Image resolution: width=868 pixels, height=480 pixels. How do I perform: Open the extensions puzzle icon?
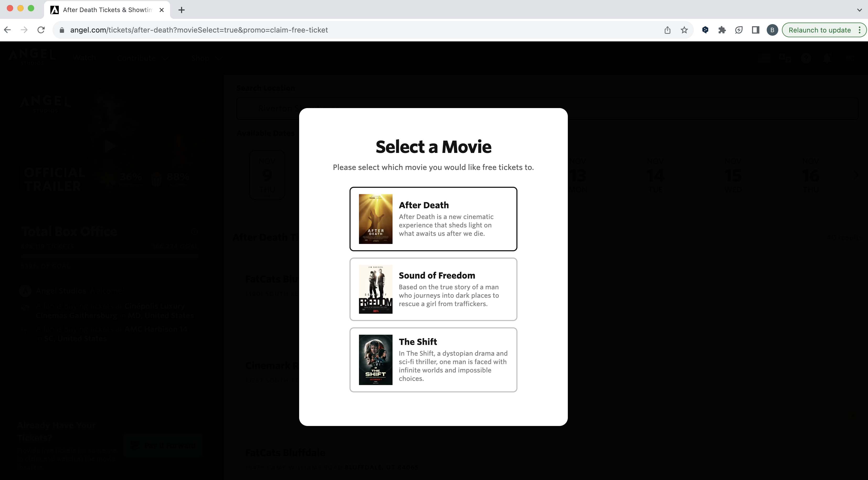pos(722,30)
